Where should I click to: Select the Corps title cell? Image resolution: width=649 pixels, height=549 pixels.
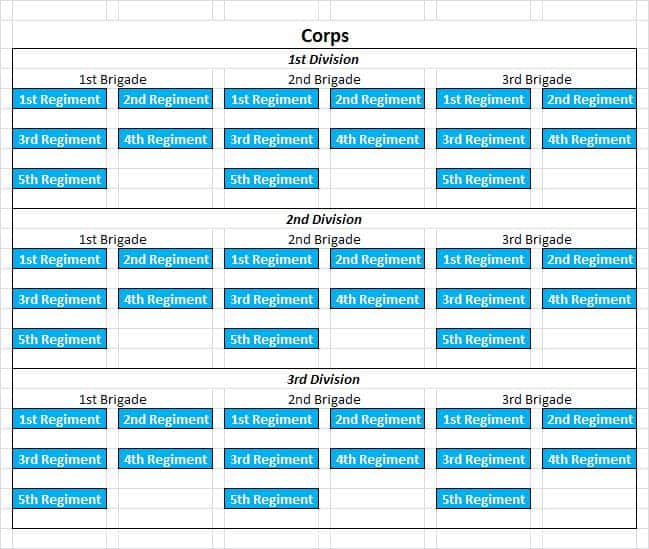324,37
